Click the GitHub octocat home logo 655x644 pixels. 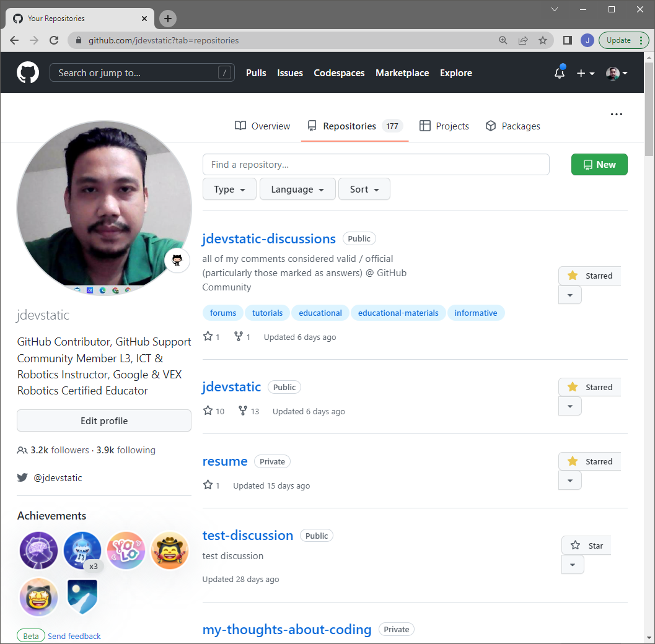pyautogui.click(x=27, y=72)
